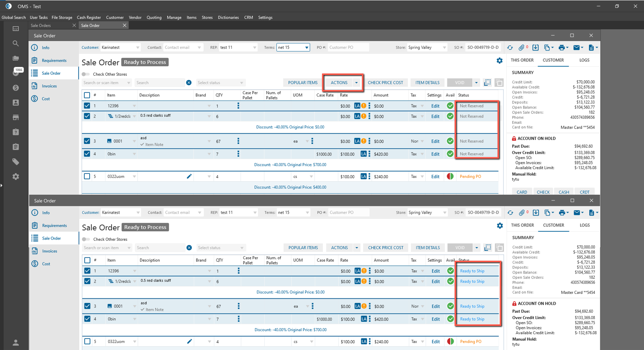Open the REP dropdown in Not Reserved window

point(255,47)
